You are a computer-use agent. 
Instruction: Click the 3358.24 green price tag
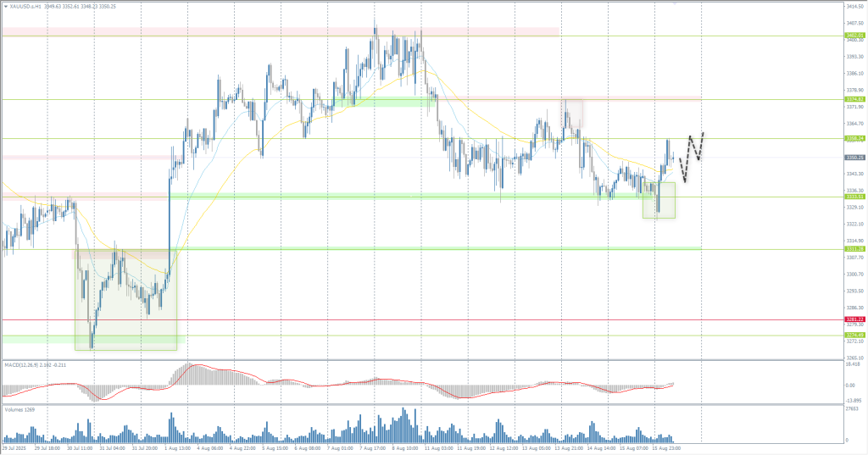click(854, 138)
